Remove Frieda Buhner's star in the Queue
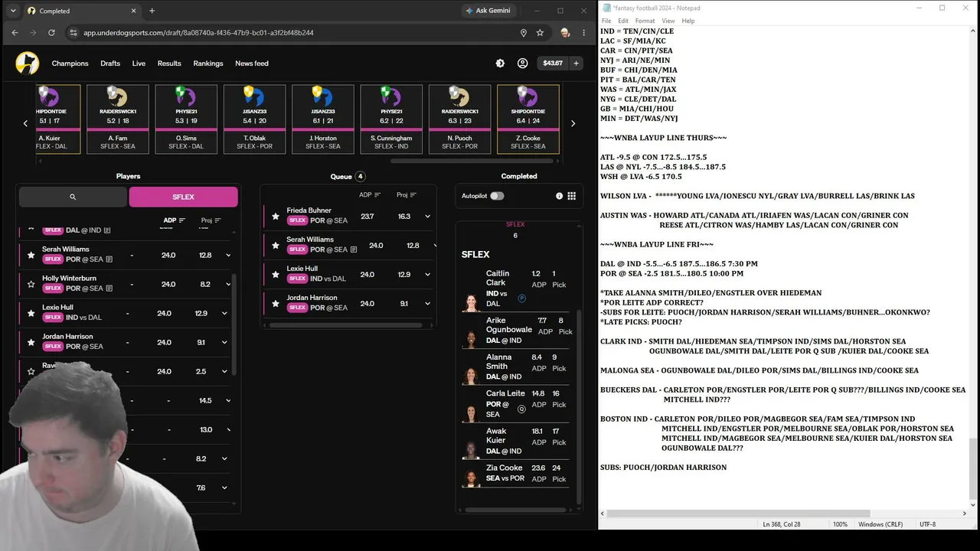This screenshot has height=551, width=980. (276, 217)
